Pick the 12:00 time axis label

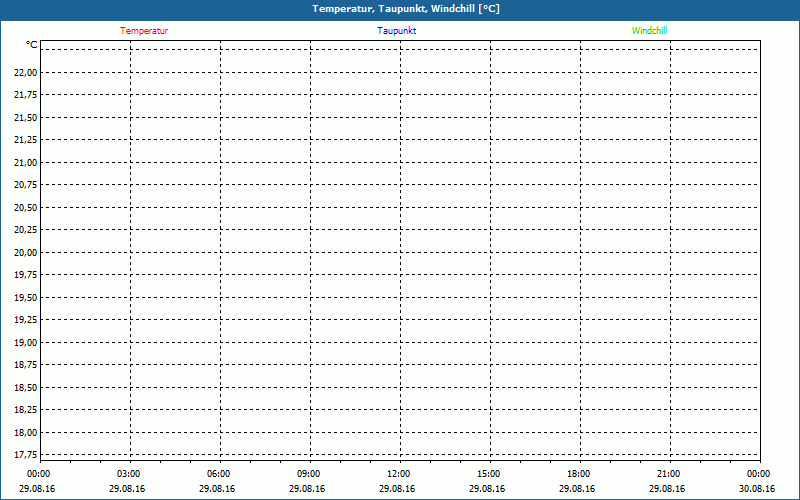click(398, 474)
